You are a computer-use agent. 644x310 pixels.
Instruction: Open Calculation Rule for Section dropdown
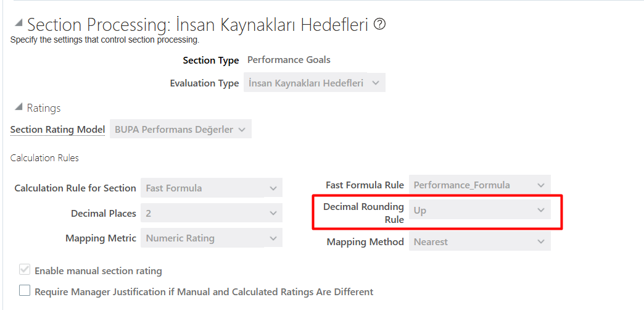(x=212, y=188)
